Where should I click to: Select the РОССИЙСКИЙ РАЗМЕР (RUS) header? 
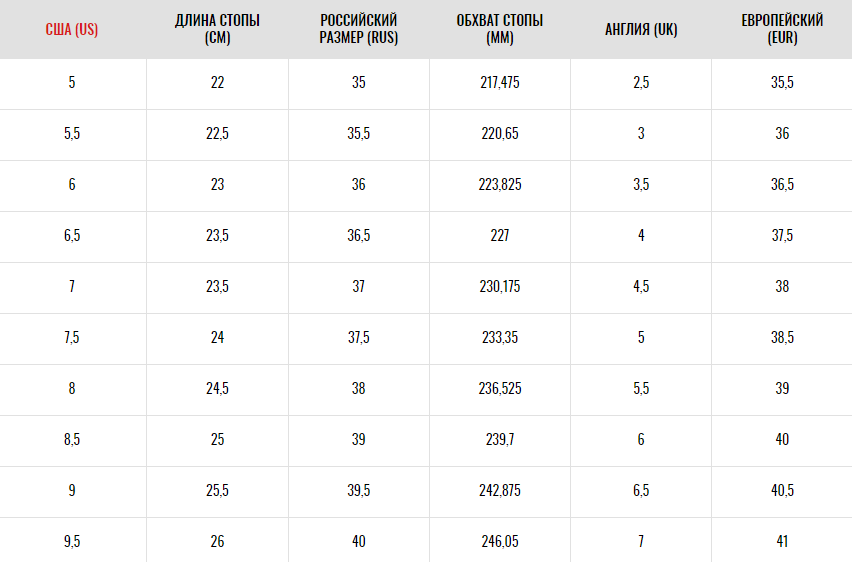pos(359,29)
